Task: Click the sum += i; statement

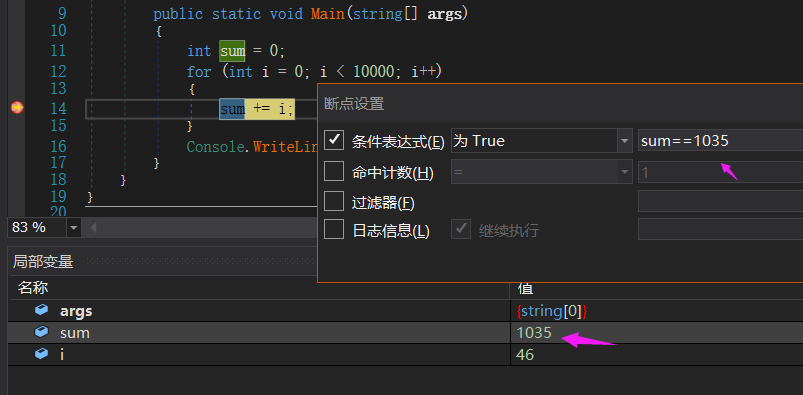Action: click(257, 109)
